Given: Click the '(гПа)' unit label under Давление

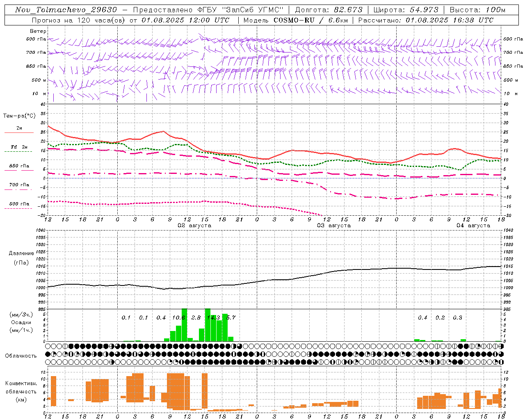Looking at the screenshot, I should tap(21, 263).
